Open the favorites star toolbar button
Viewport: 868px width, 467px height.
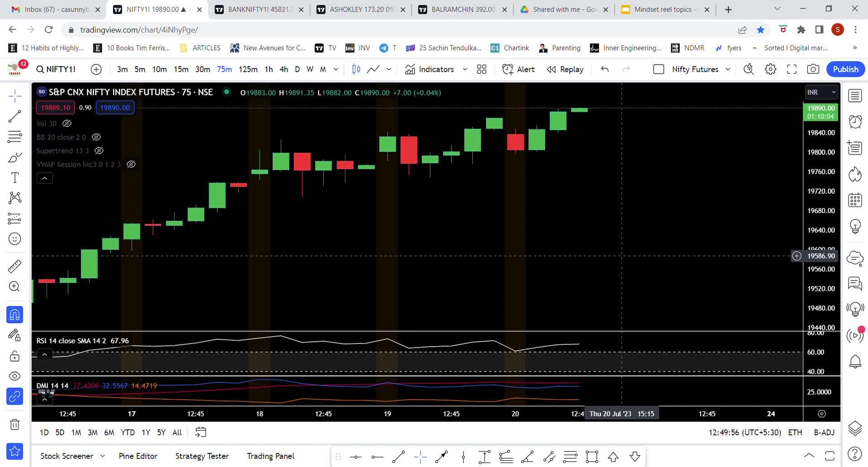(x=15, y=451)
